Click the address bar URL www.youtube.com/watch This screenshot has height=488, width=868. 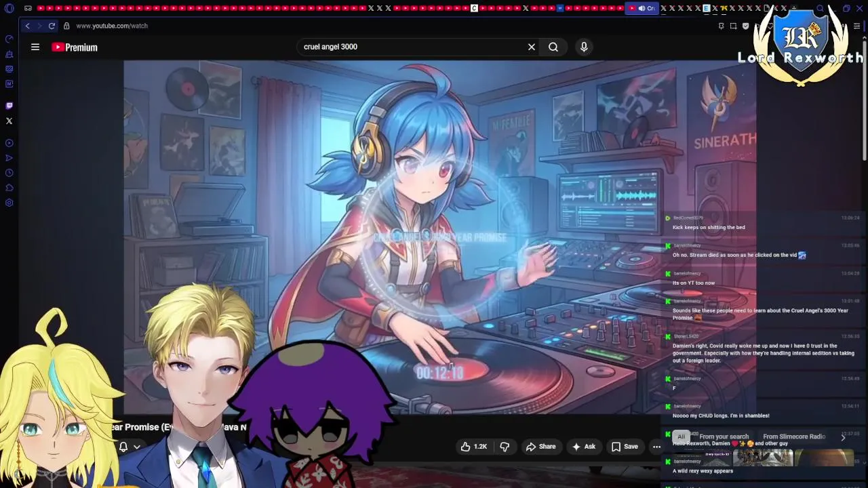point(111,26)
